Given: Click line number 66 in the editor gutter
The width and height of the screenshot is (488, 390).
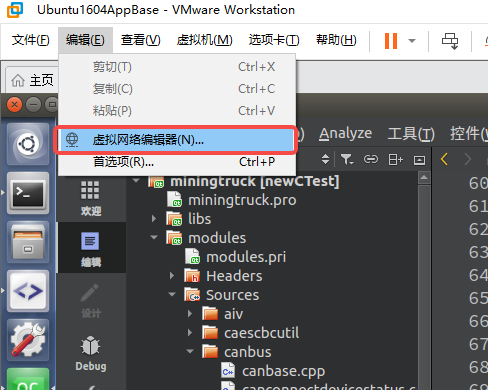Looking at the screenshot, I should tap(478, 321).
